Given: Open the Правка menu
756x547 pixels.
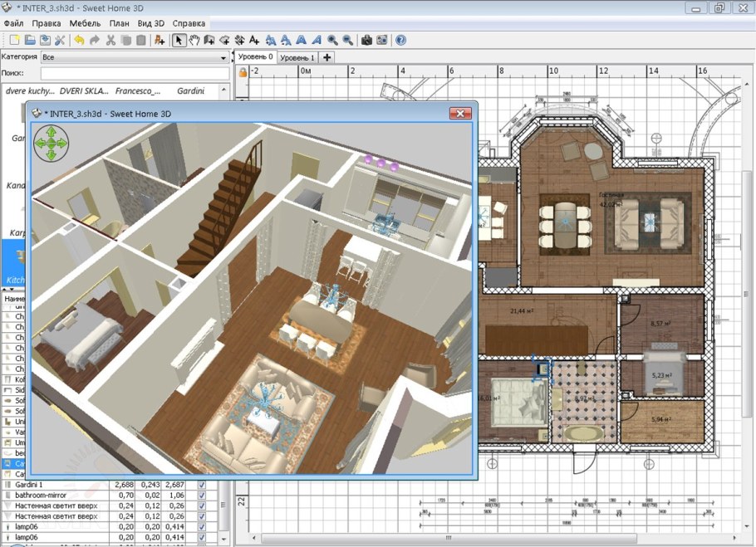Looking at the screenshot, I should [x=47, y=23].
